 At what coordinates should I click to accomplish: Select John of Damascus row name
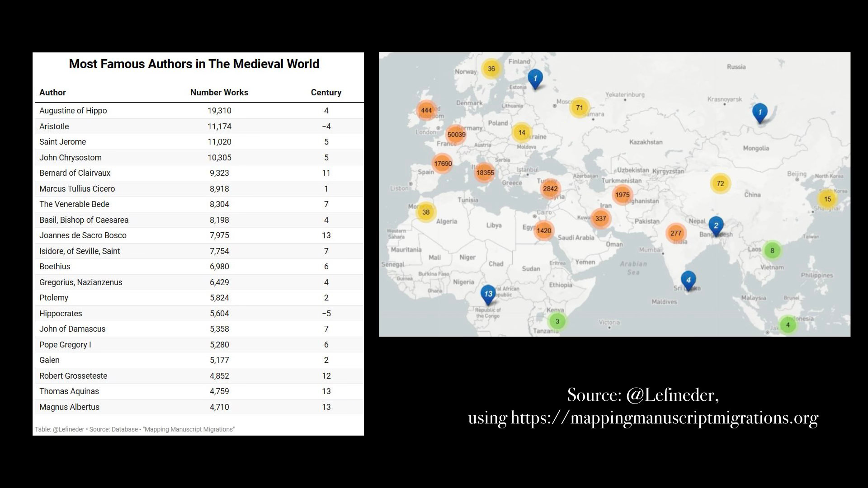(72, 329)
